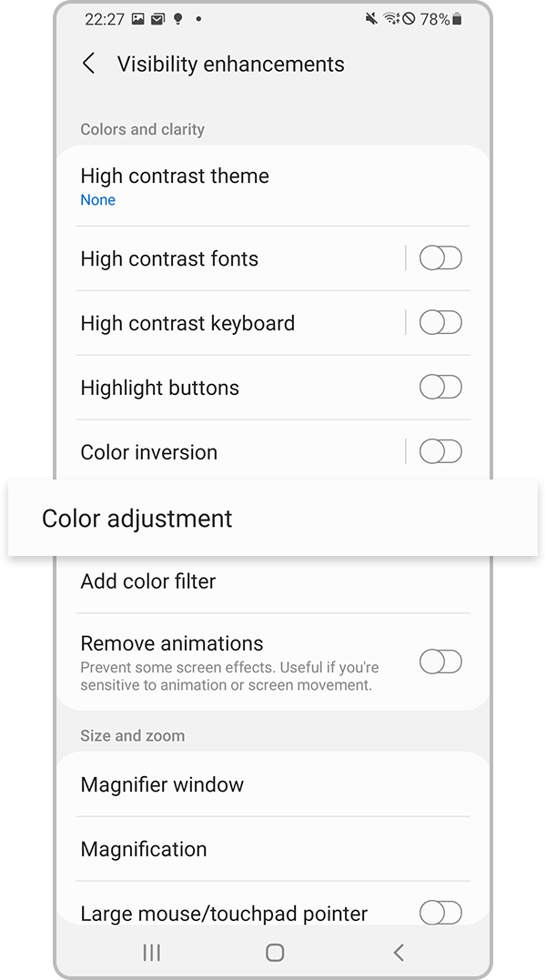Tap the back arrow beside Visibility enhancements
546x980 pixels.
88,64
